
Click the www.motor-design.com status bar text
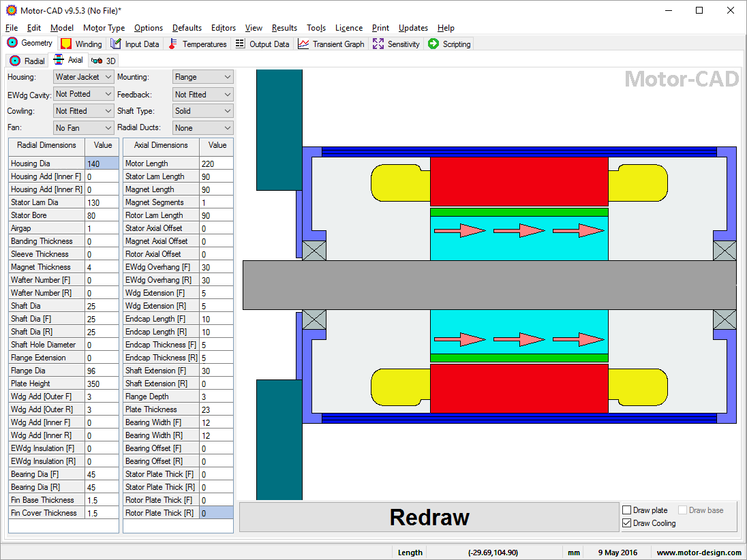point(699,553)
